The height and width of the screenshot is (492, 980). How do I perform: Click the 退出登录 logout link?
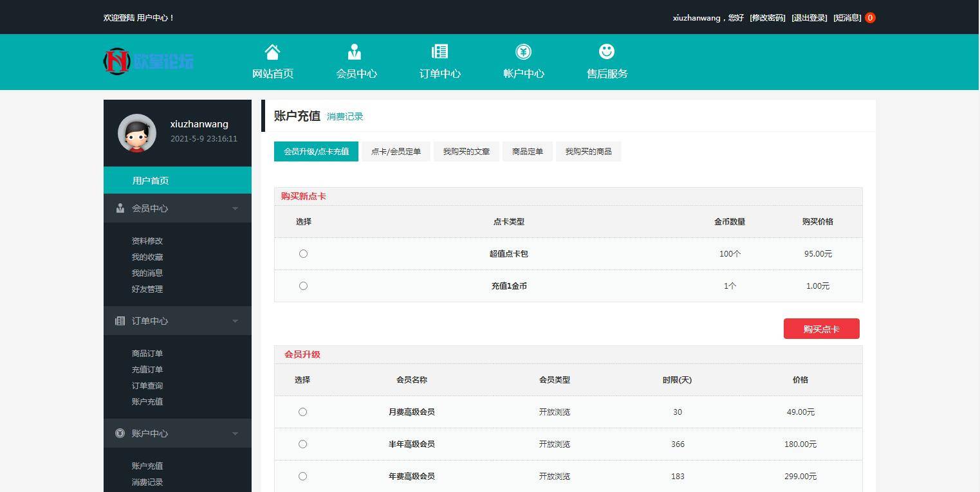point(808,17)
